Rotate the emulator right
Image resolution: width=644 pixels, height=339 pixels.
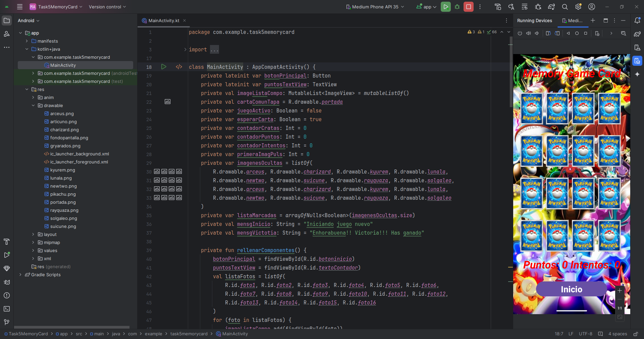tap(557, 33)
